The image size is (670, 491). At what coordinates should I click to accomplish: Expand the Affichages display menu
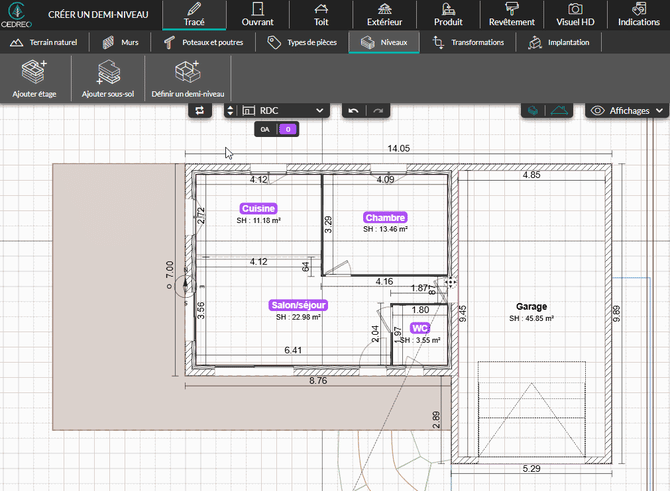coord(626,110)
